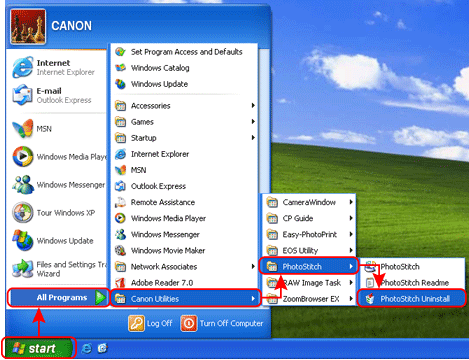
Task: Click the Remote Assistance icon
Action: point(120,202)
